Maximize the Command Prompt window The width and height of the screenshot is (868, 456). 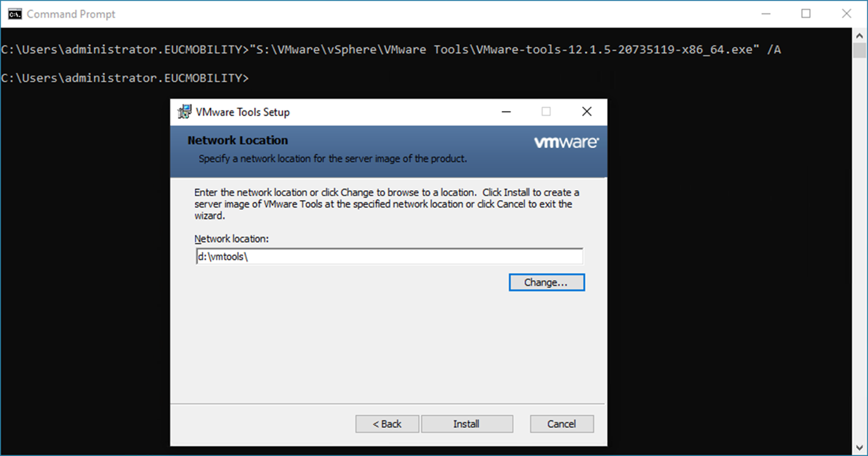click(x=806, y=14)
